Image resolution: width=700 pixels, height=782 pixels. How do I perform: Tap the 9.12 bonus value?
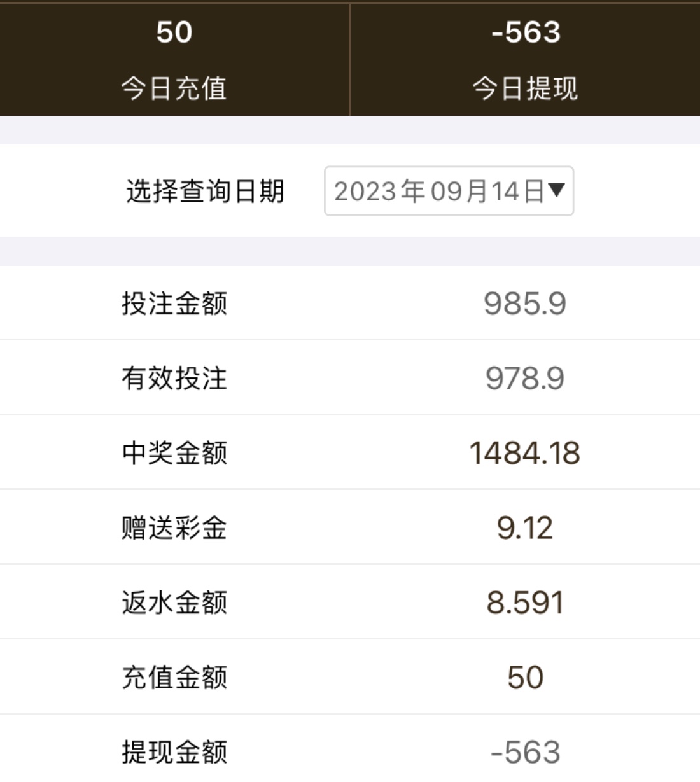click(525, 528)
